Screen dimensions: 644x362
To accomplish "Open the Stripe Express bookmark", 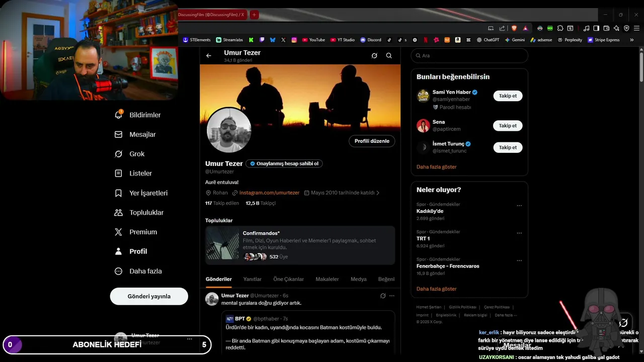I will [x=604, y=40].
